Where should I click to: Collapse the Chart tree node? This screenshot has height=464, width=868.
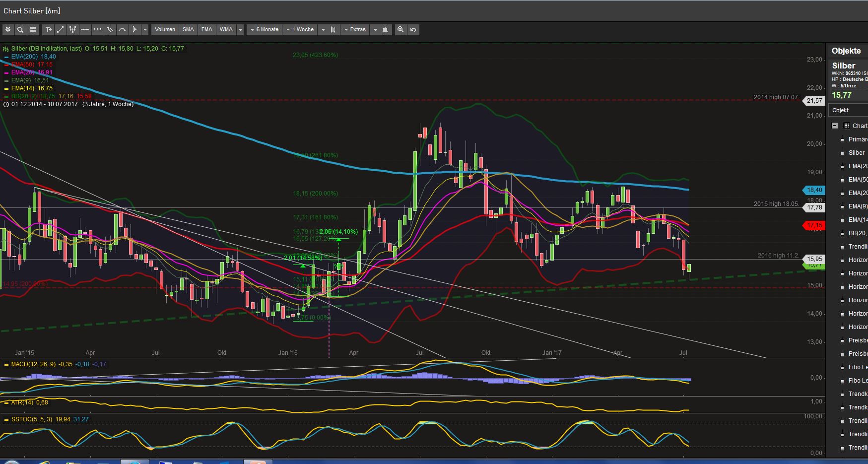835,126
